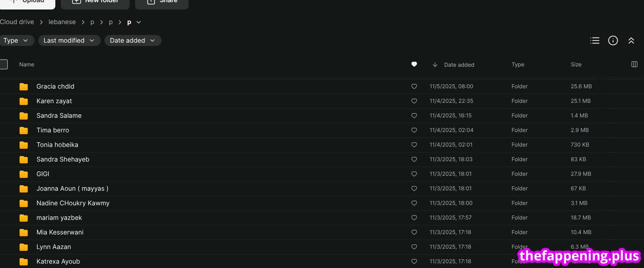Sort by the Size column header
644x268 pixels.
coord(576,64)
